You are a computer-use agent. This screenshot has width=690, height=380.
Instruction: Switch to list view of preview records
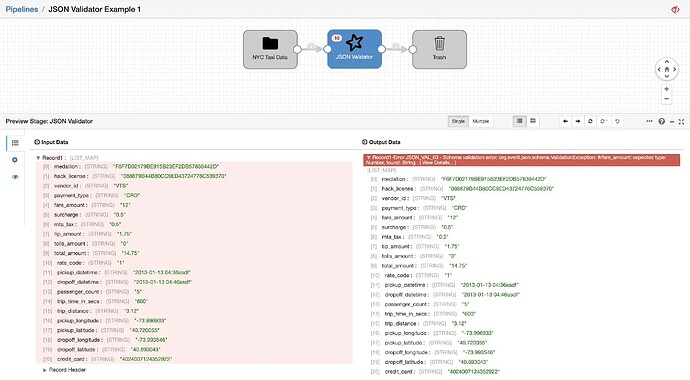point(520,121)
